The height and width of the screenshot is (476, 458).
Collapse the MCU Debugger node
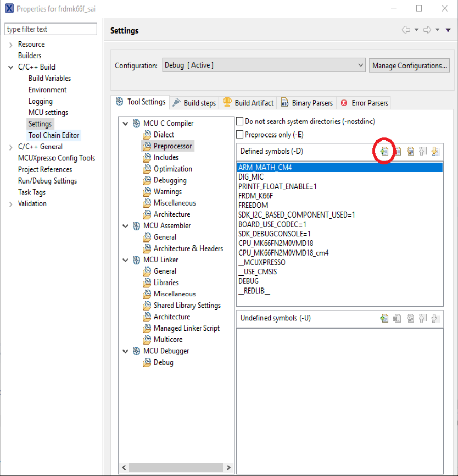coord(125,351)
